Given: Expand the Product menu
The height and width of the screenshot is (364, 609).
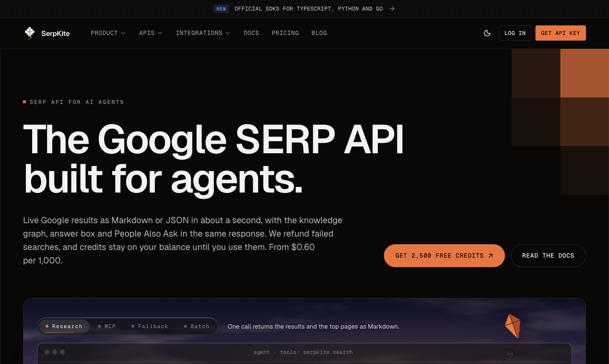Looking at the screenshot, I should coord(108,33).
